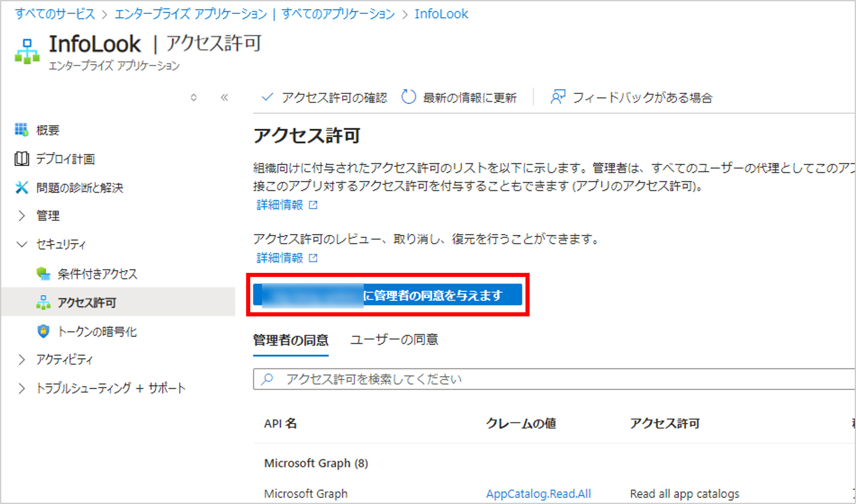Expand the 管理 section
This screenshot has height=504, width=856.
(22, 216)
